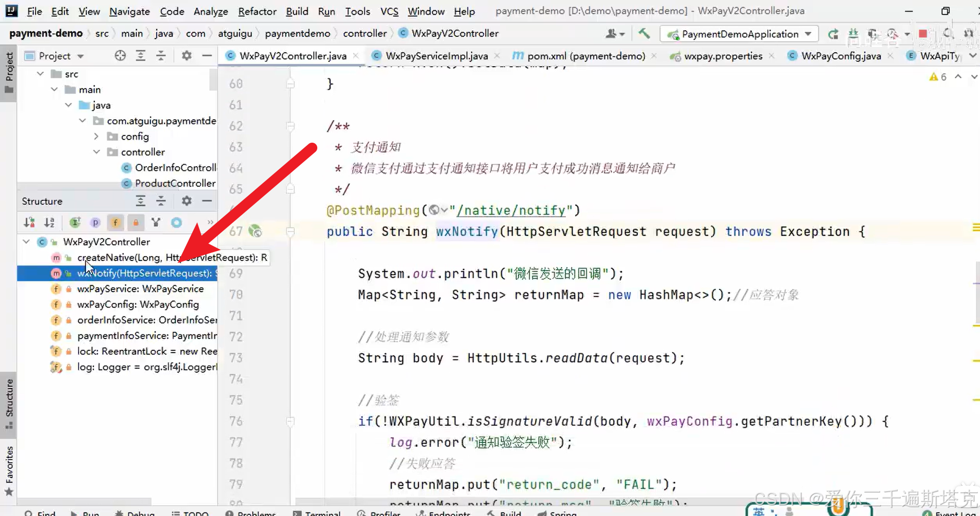
Task: Collapse WxPayV2Controller node in Structure
Action: click(x=26, y=242)
